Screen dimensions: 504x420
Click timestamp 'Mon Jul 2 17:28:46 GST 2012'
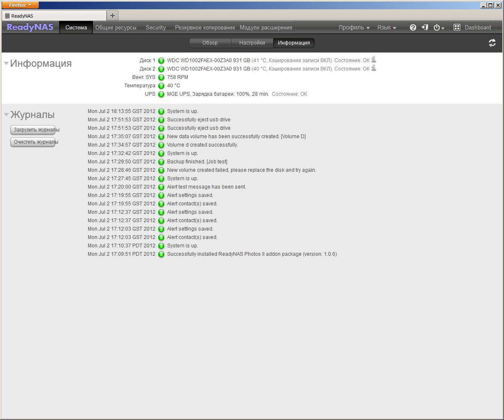coord(121,170)
